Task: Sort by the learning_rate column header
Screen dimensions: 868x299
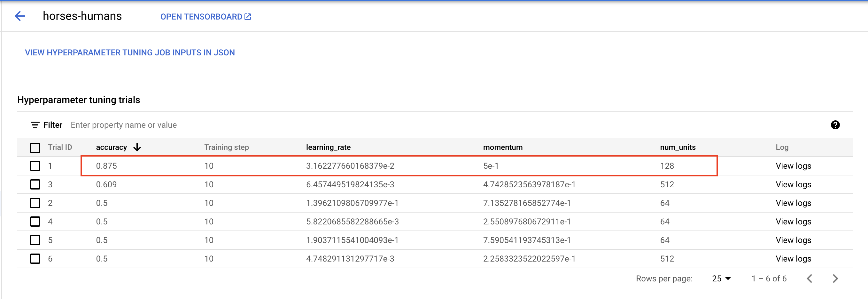Action: pos(328,147)
